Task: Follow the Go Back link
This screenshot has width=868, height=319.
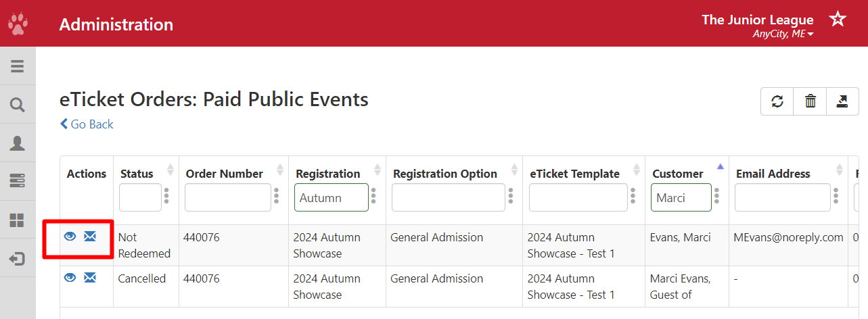Action: coord(87,124)
